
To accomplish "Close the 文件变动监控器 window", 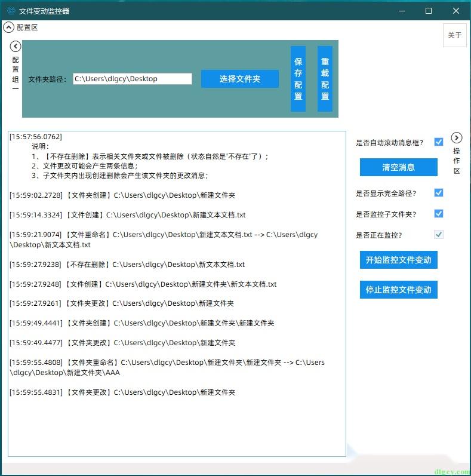I will 456,11.
